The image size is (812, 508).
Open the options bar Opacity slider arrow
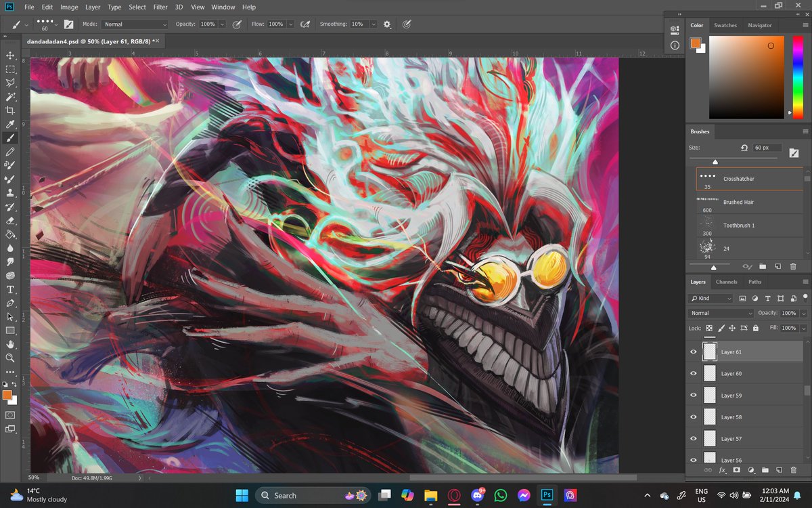pyautogui.click(x=223, y=24)
